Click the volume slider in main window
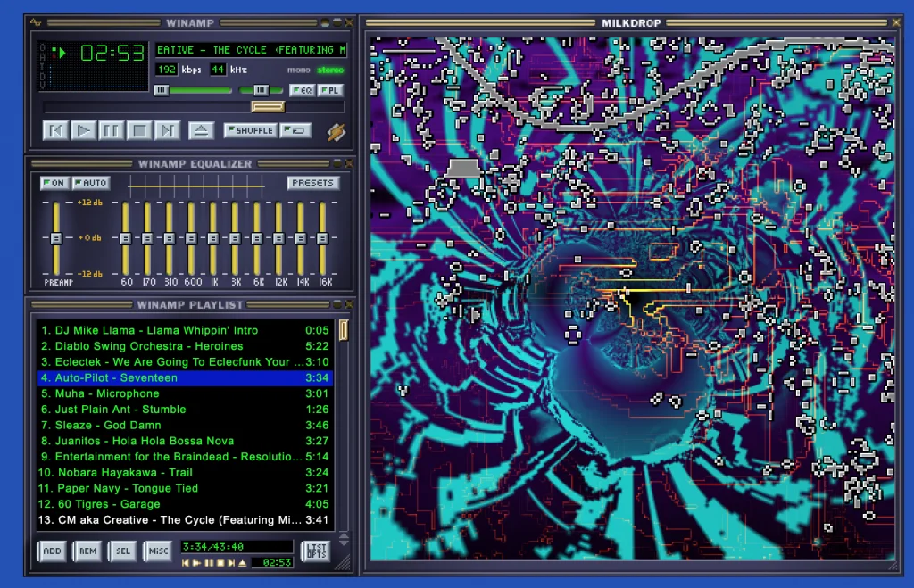Image resolution: width=914 pixels, height=588 pixels. (194, 90)
